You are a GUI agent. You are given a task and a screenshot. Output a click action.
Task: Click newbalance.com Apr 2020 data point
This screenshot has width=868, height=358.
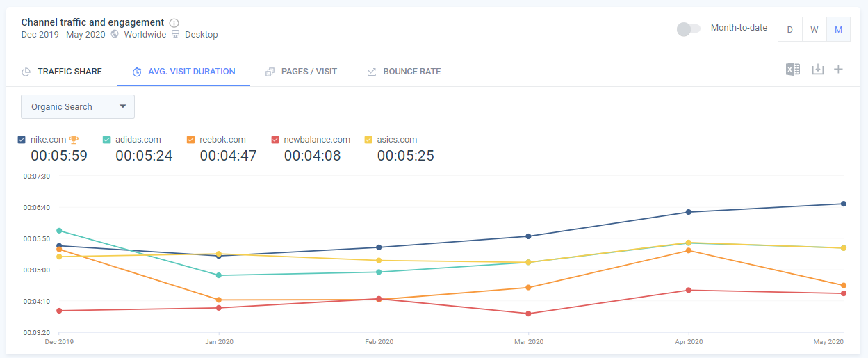click(688, 290)
